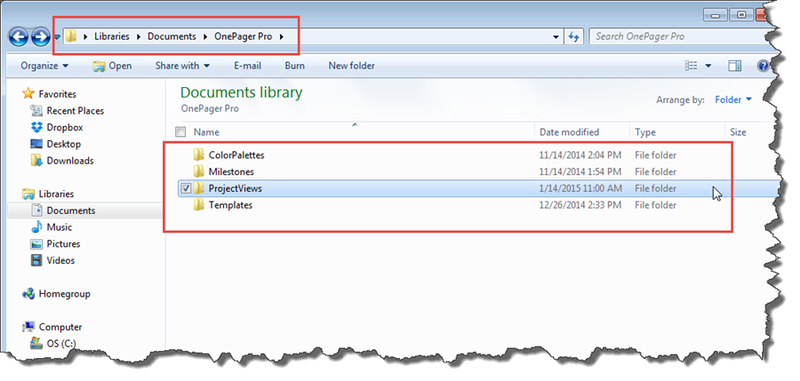Click the date 11/14/2014 2:04 PM

pyautogui.click(x=580, y=155)
